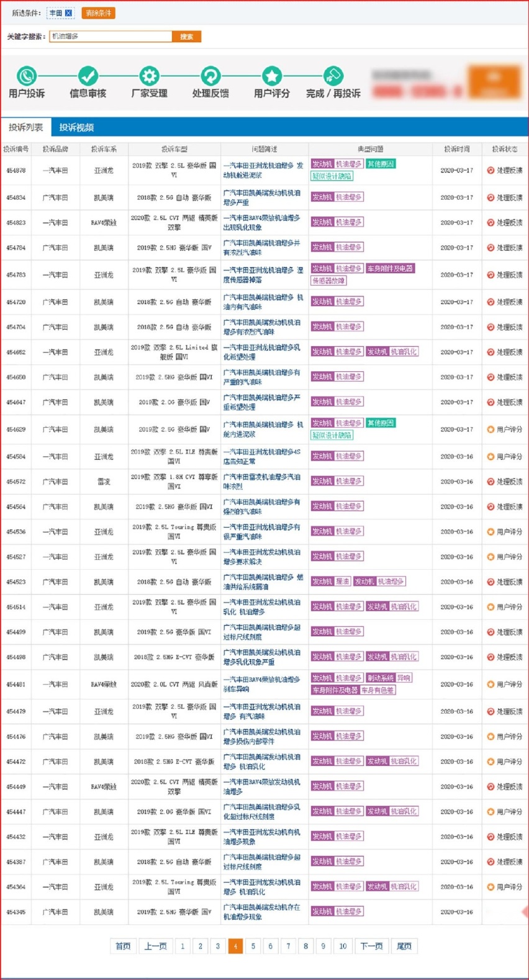Click 制动系统 异响 tag in row 454481

389,678
